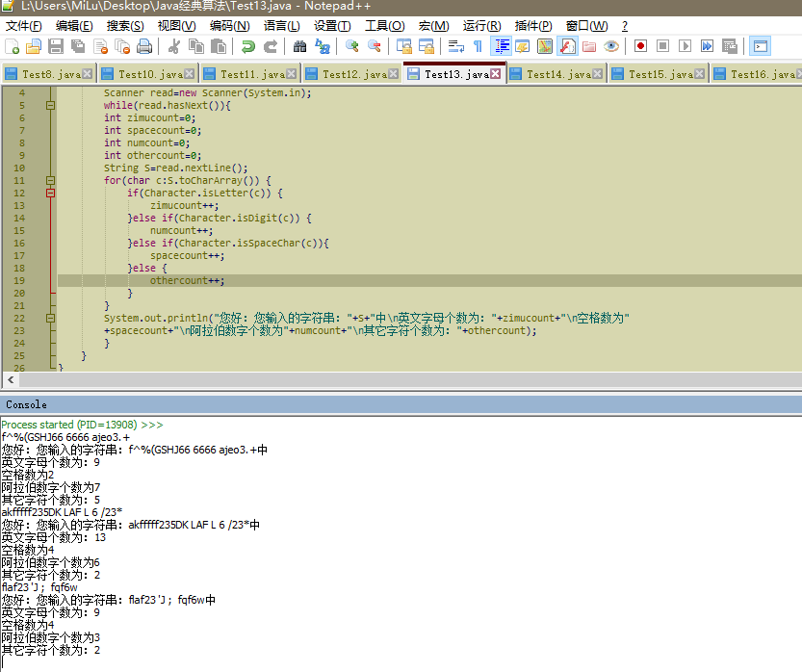Viewport: 802px width, 672px height.
Task: Click the Synchronize horizontal scrolling icon
Action: (x=427, y=46)
